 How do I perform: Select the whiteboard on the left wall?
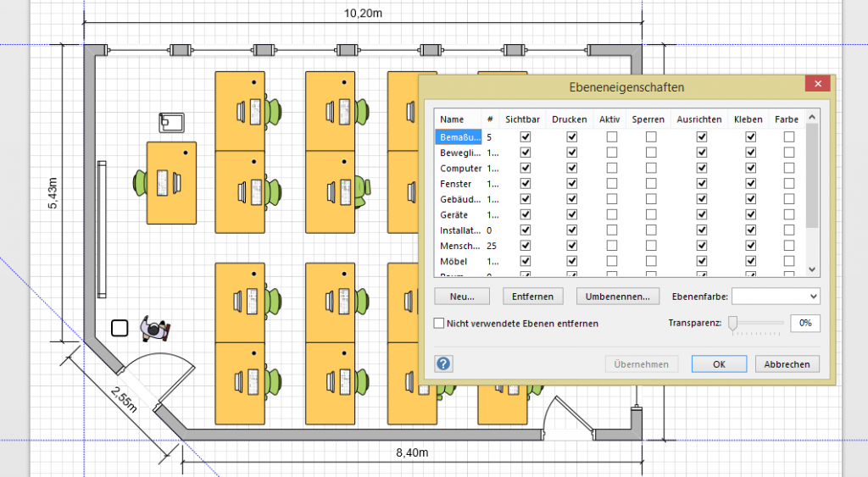[102, 227]
